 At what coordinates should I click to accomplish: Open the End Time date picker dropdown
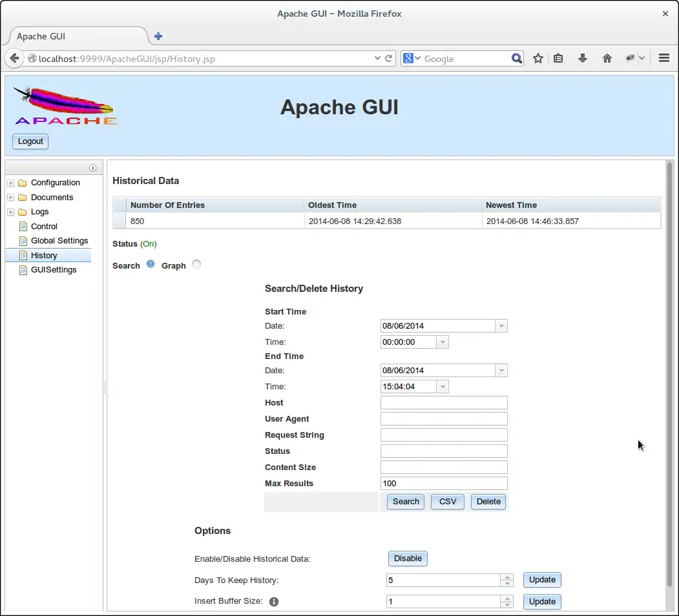501,371
